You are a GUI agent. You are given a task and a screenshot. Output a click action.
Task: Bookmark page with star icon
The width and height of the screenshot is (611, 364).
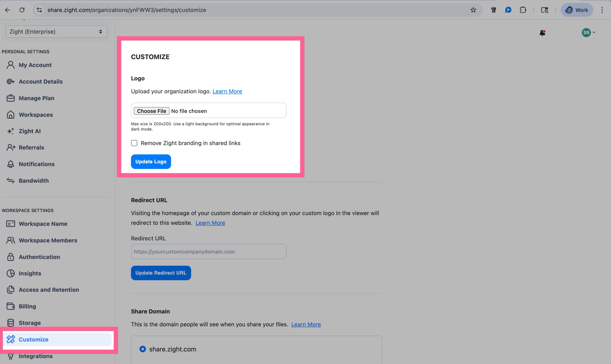473,10
